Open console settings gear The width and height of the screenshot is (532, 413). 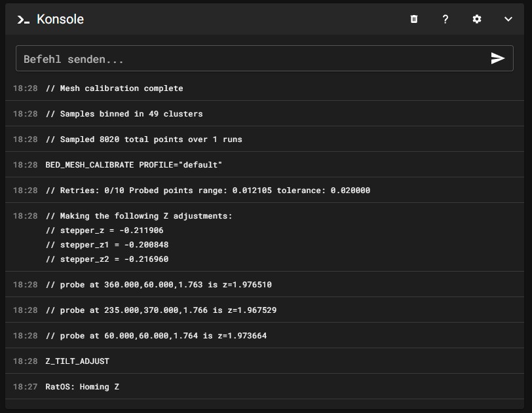coord(477,19)
